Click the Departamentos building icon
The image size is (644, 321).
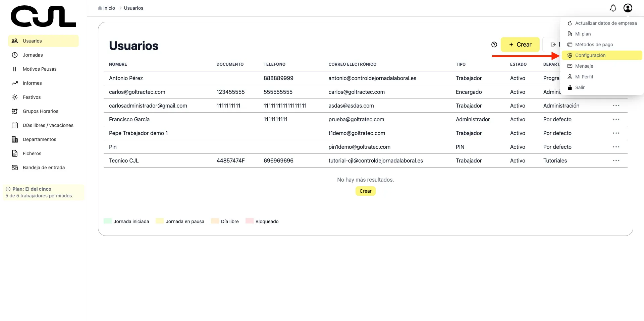coord(15,139)
